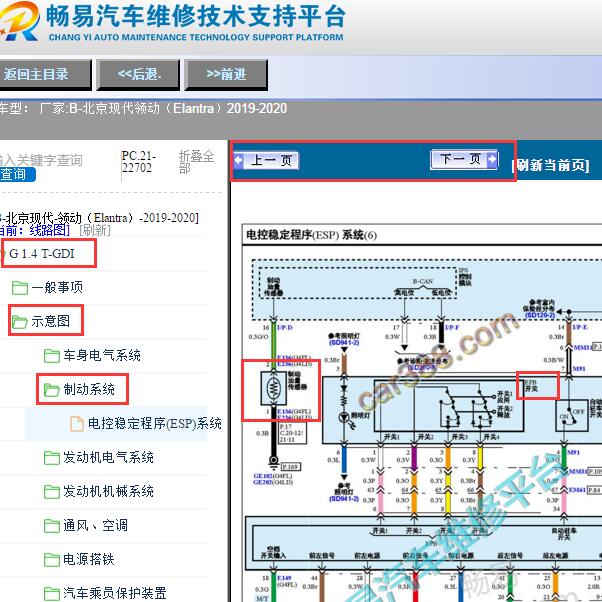602x602 pixels.
Task: Click the EPB 开关 label in the diagram
Action: click(531, 385)
